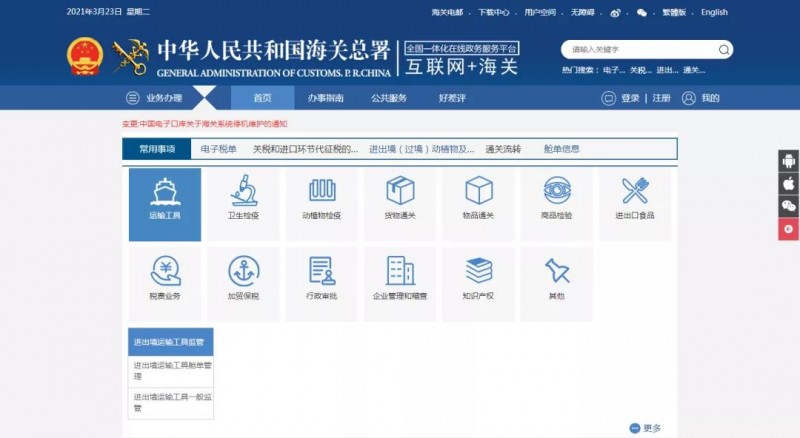Focus the keyword search input field
Image resolution: width=800 pixels, height=438 pixels.
pos(640,49)
